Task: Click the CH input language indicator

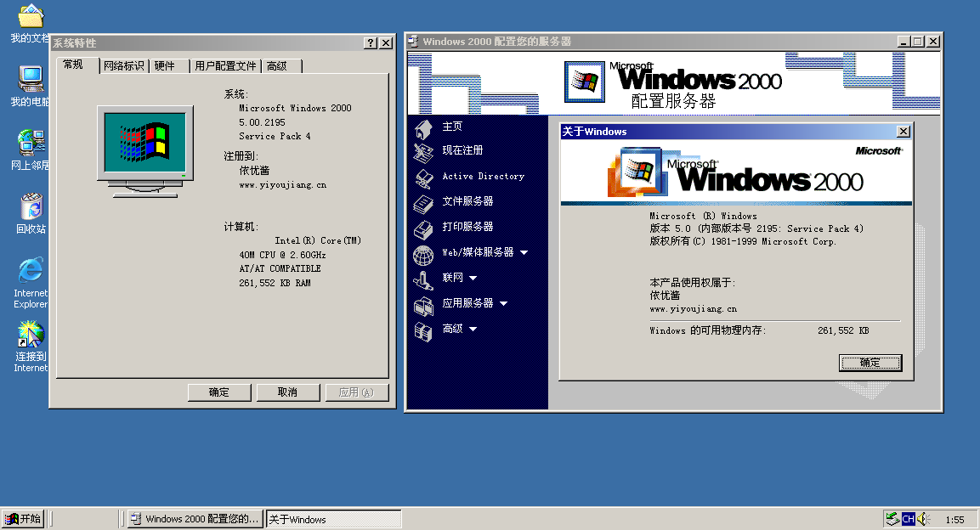Action: tap(908, 519)
